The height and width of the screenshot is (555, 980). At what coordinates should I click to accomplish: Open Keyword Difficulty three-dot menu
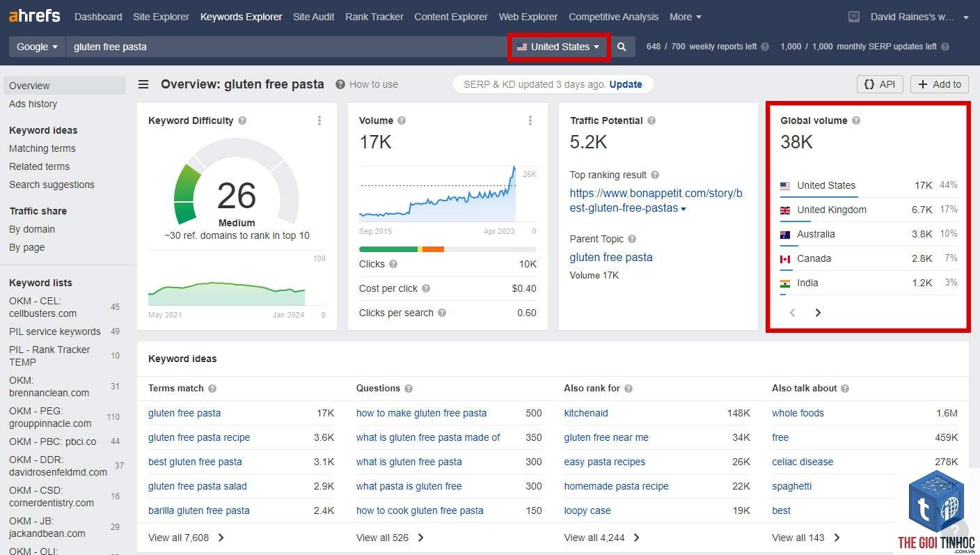pos(319,120)
